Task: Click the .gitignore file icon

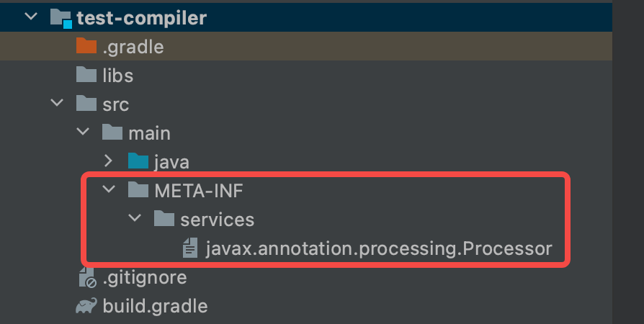Action: click(x=86, y=277)
